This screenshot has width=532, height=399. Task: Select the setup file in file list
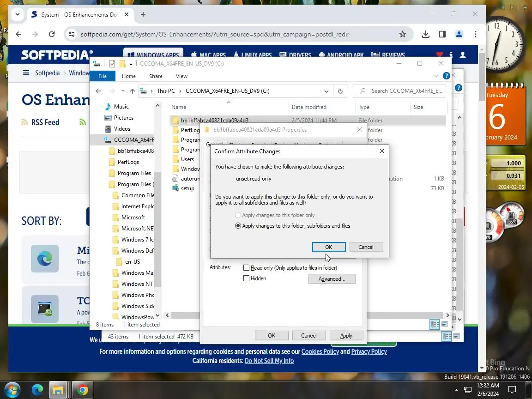[187, 188]
